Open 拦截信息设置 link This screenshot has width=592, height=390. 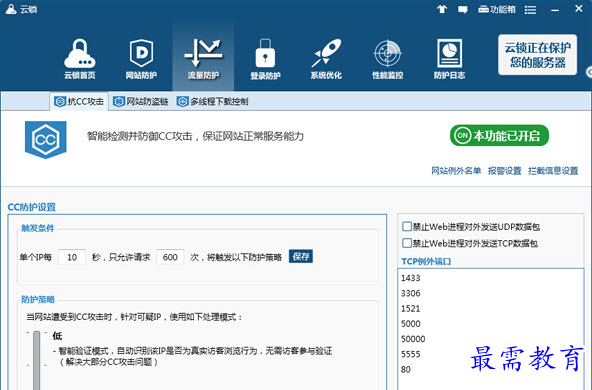(x=553, y=171)
